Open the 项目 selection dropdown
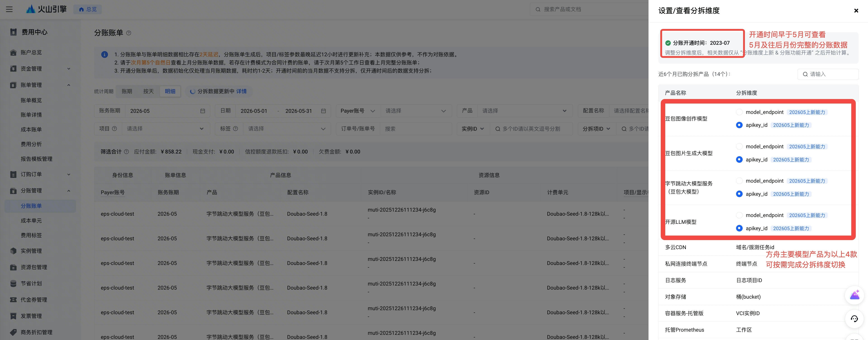 (x=165, y=129)
